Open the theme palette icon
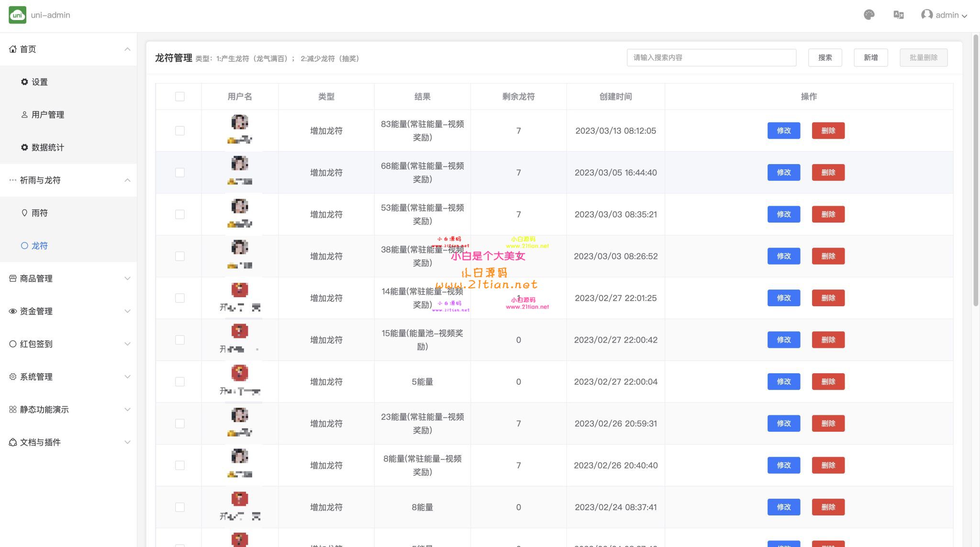The image size is (980, 547). pyautogui.click(x=869, y=15)
